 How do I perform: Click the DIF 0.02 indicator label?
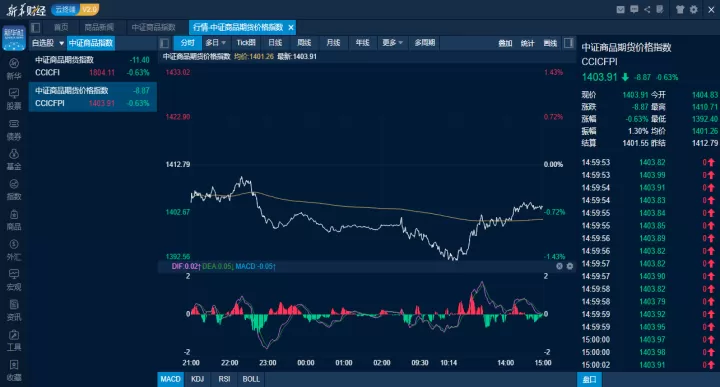coord(186,266)
